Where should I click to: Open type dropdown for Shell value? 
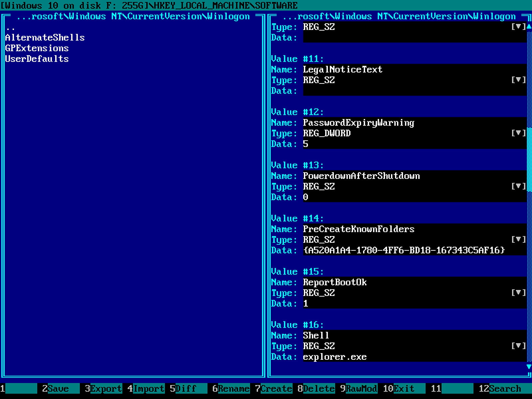(x=518, y=346)
